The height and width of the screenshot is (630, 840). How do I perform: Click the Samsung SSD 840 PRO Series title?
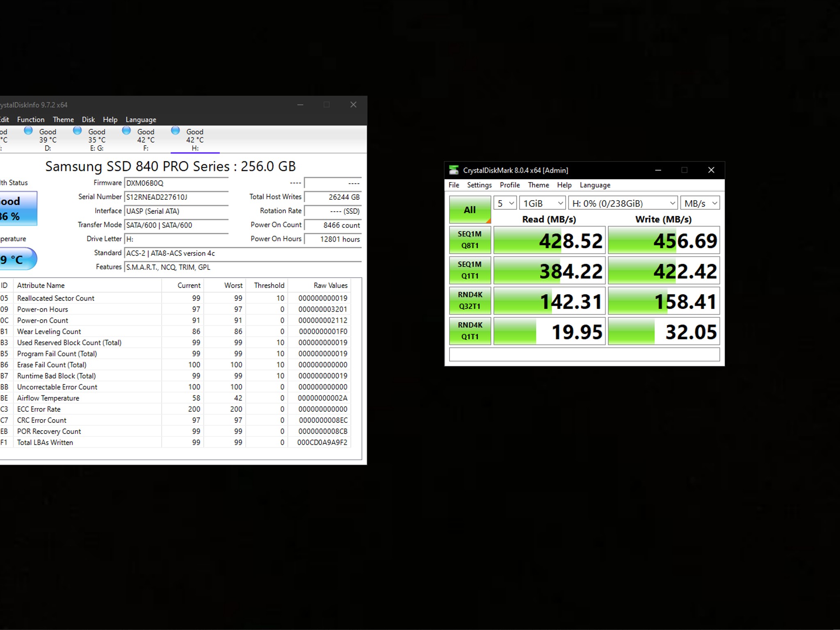coord(170,166)
